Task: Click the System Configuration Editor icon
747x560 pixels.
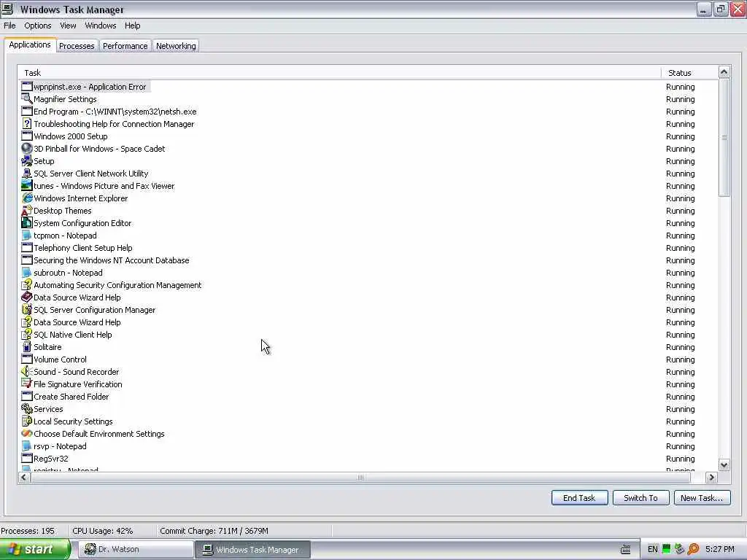Action: pos(27,223)
